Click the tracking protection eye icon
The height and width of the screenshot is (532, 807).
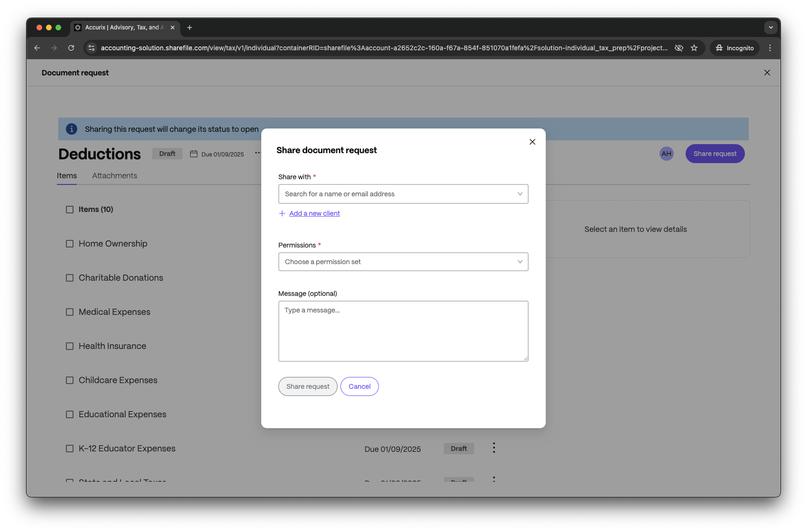(x=679, y=48)
